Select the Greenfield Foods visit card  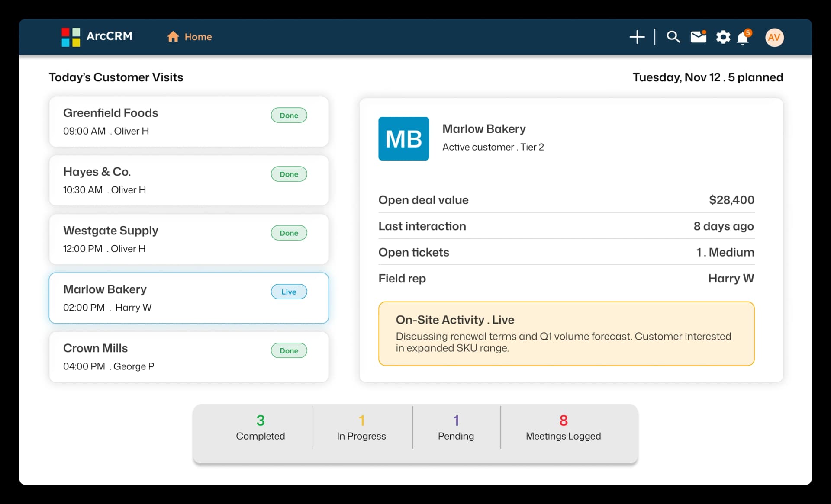(189, 122)
